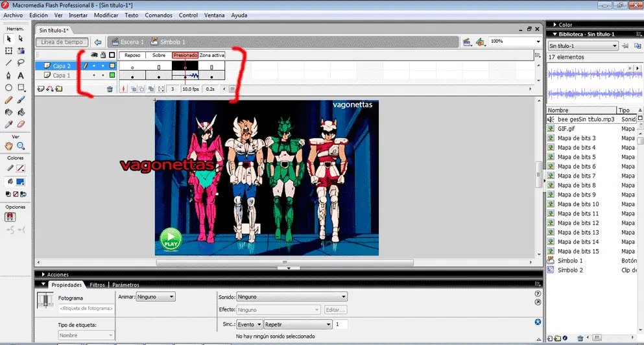This screenshot has width=644, height=345.
Task: Go back with the blue arrow button
Action: pyautogui.click(x=98, y=42)
